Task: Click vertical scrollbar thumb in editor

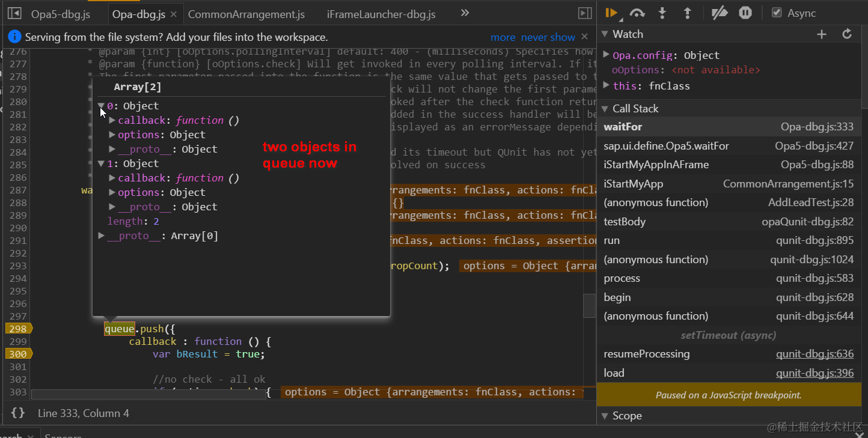Action: point(589,305)
